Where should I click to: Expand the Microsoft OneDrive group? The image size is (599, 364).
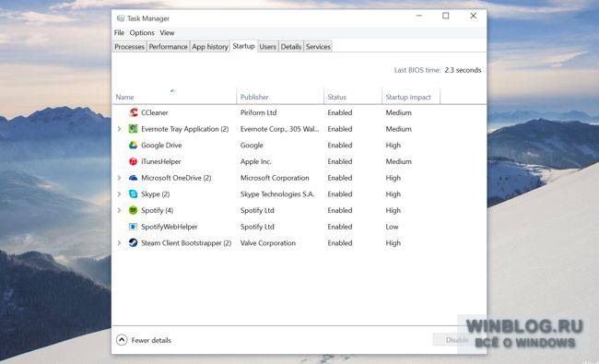pos(119,178)
